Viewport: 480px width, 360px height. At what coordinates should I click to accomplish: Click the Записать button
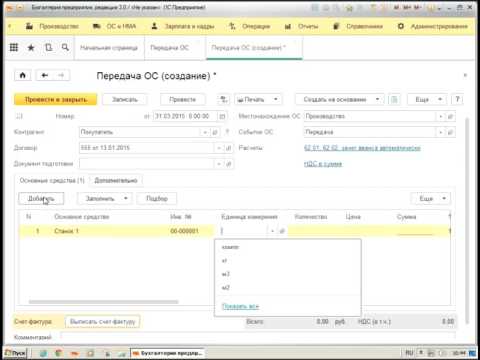[125, 99]
